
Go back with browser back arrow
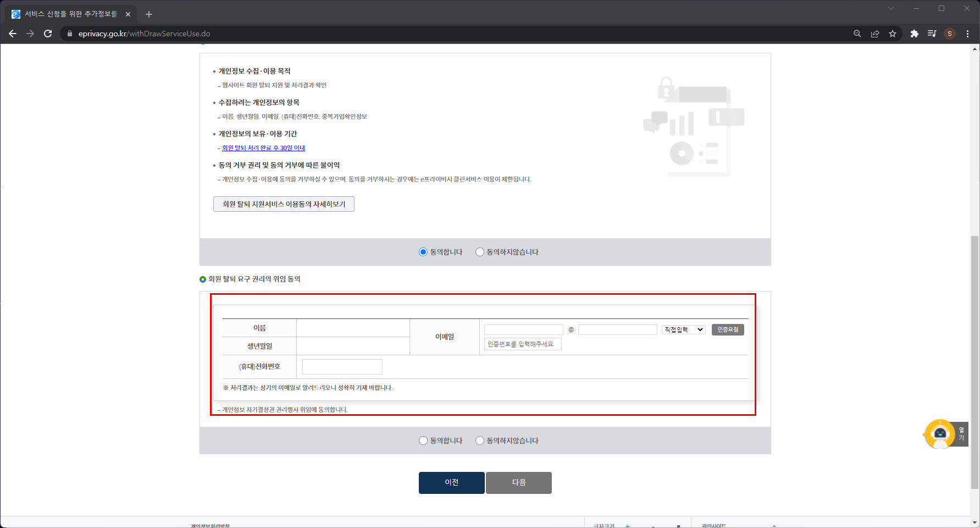13,34
